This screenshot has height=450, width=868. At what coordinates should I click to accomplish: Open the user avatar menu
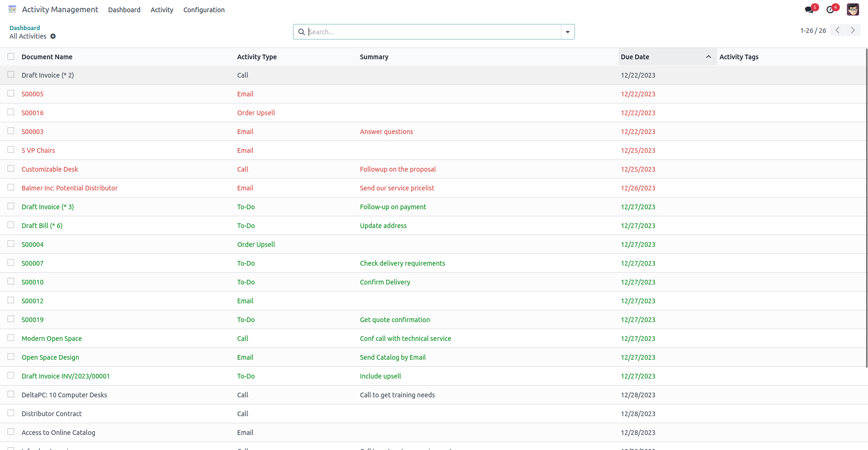coord(853,9)
